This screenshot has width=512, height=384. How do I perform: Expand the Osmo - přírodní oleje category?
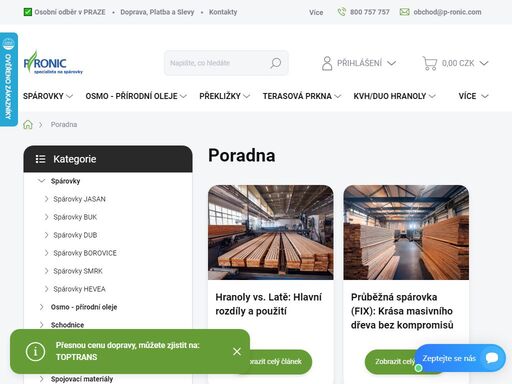41,307
